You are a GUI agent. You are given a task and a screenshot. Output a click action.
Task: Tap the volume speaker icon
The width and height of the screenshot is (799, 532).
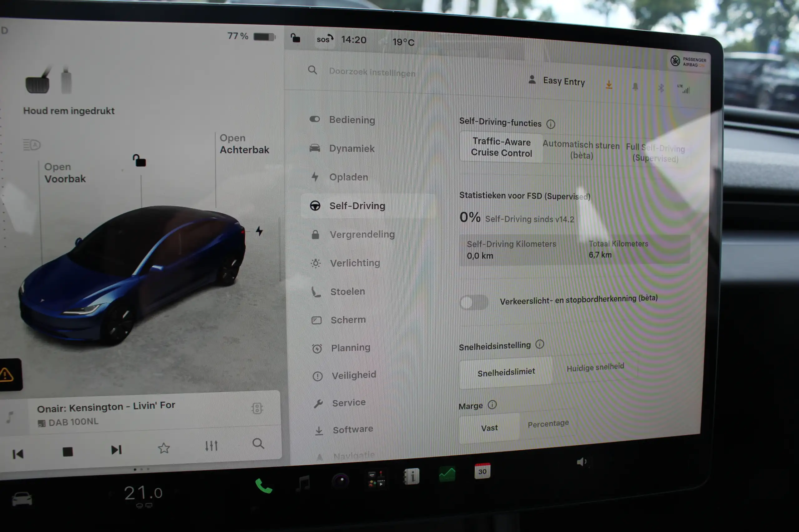[582, 462]
